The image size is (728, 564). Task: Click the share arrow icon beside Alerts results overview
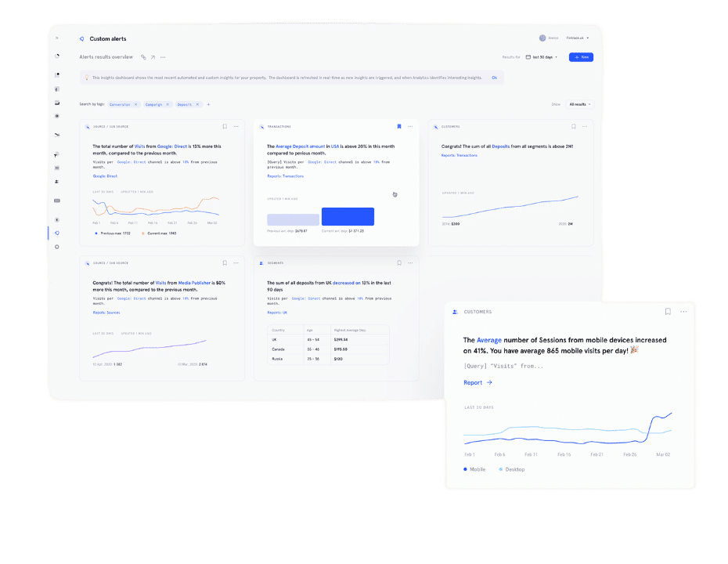point(153,57)
